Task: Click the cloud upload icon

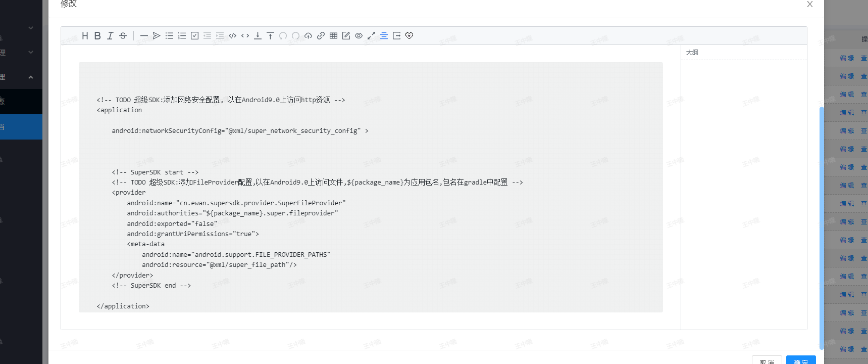Action: [x=308, y=36]
